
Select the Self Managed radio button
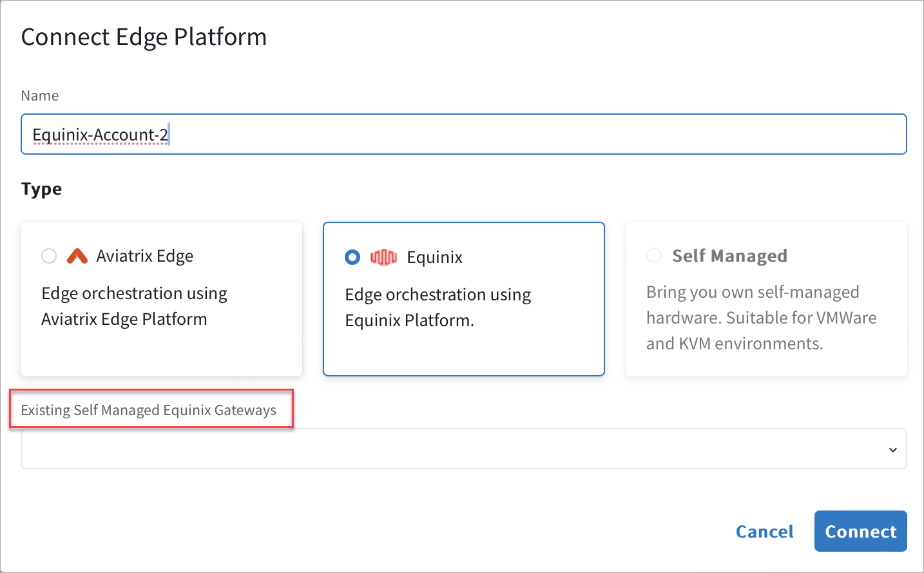click(x=654, y=255)
